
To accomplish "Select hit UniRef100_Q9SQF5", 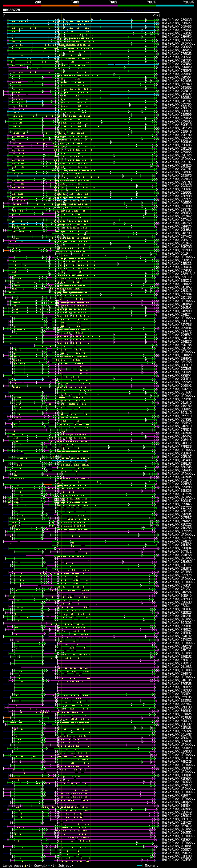I will (177, 176).
